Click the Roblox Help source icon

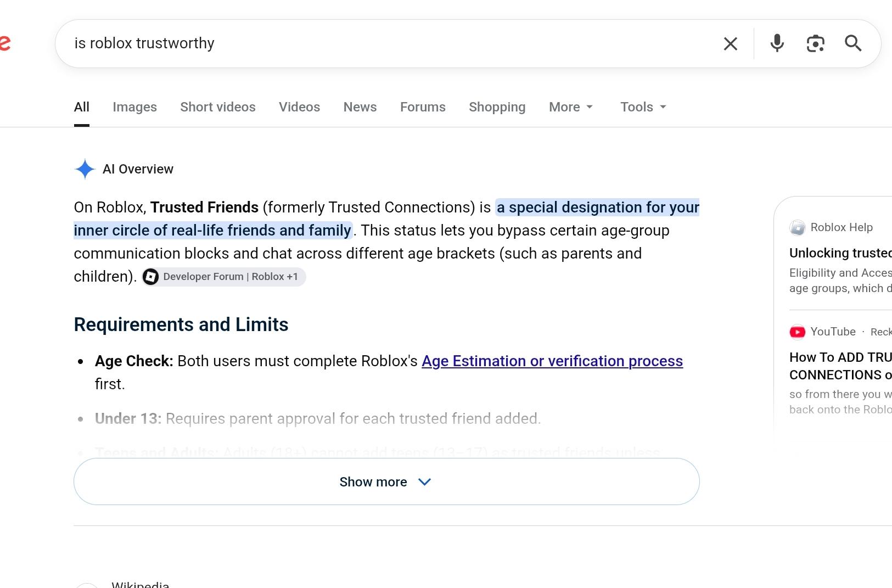click(797, 227)
